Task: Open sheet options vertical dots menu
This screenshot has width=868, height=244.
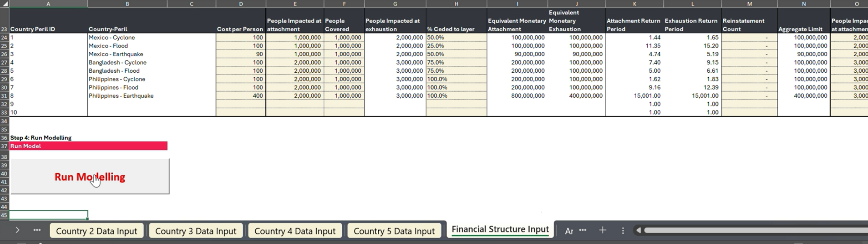Action: pyautogui.click(x=623, y=230)
